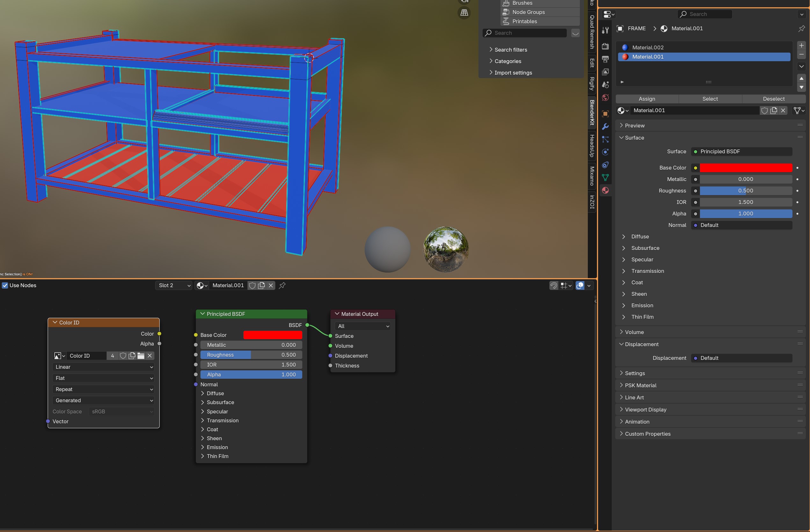Open the Mixamo sidebar tab
The height and width of the screenshot is (532, 810).
(x=592, y=176)
